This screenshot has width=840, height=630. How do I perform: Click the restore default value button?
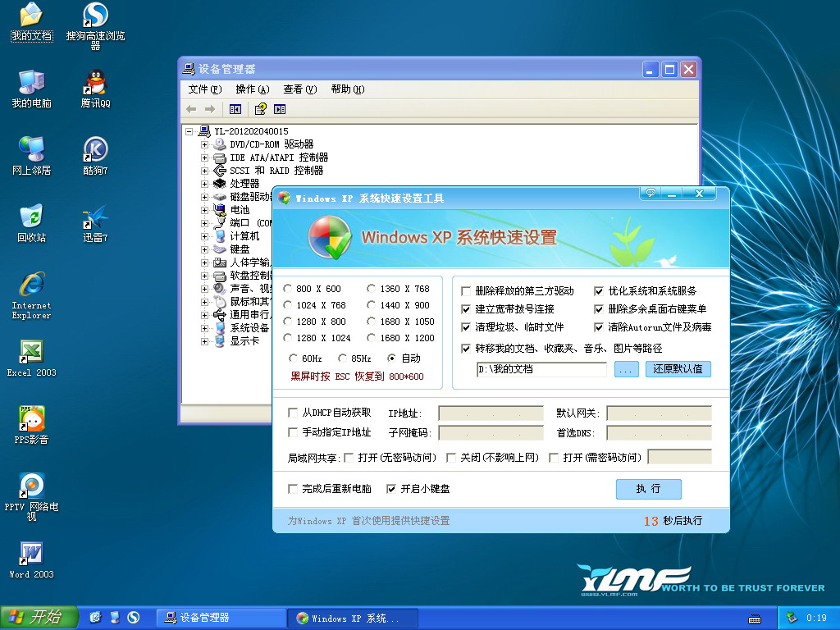[x=678, y=369]
